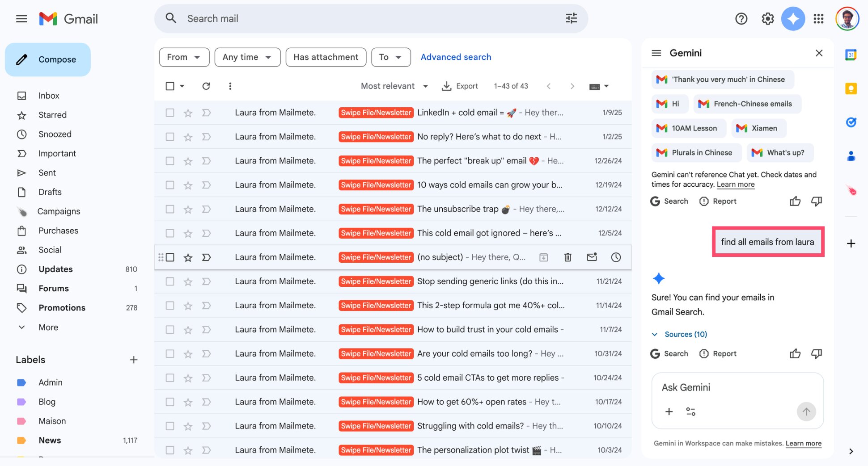
Task: Open the Any time dropdown
Action: click(247, 57)
